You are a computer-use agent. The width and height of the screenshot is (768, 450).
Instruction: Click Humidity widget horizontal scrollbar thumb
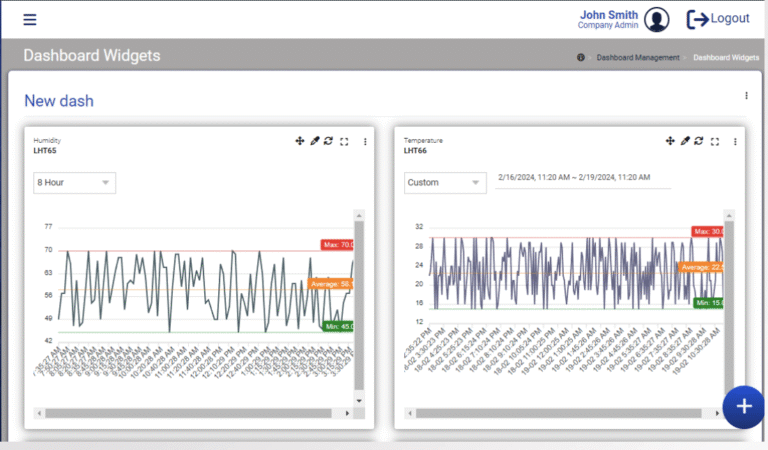[x=188, y=413]
